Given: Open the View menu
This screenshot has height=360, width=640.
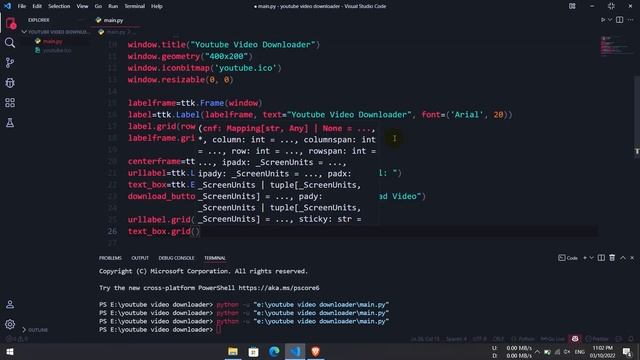Looking at the screenshot, I should [x=82, y=6].
